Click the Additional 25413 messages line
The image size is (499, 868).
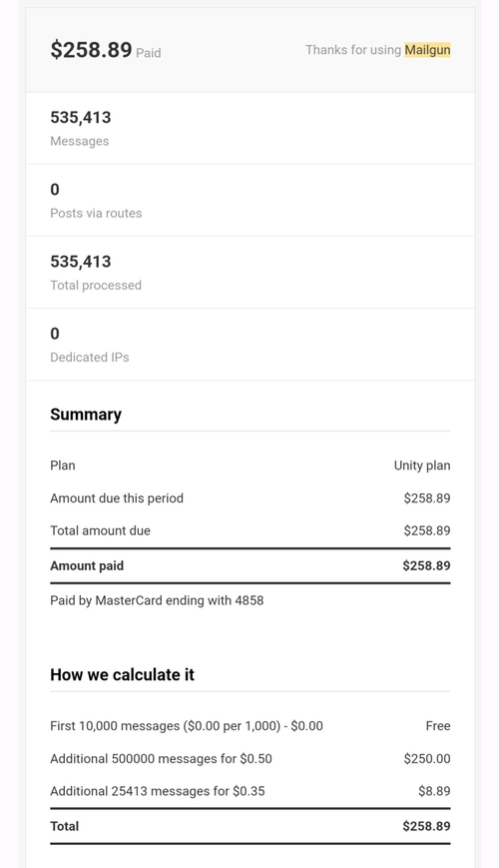tap(158, 791)
